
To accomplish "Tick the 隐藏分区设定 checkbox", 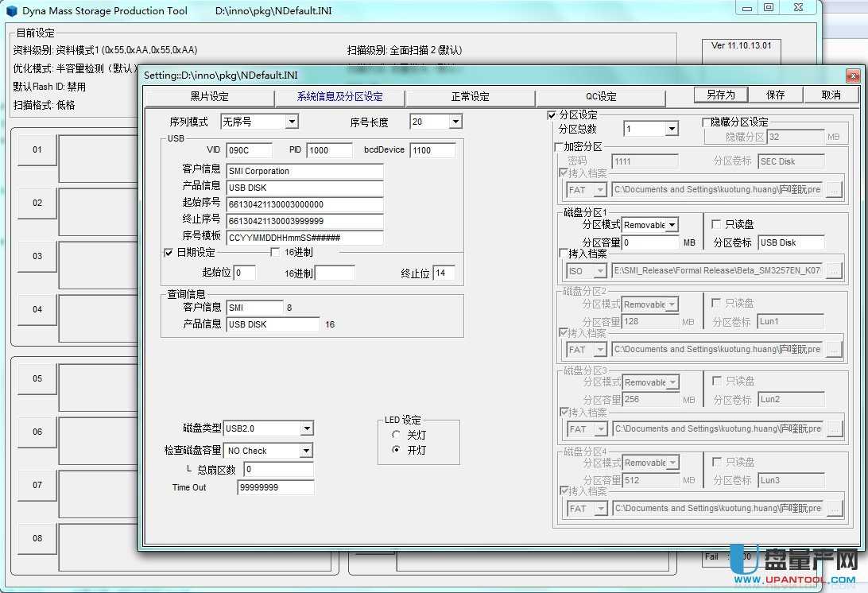I will (707, 122).
